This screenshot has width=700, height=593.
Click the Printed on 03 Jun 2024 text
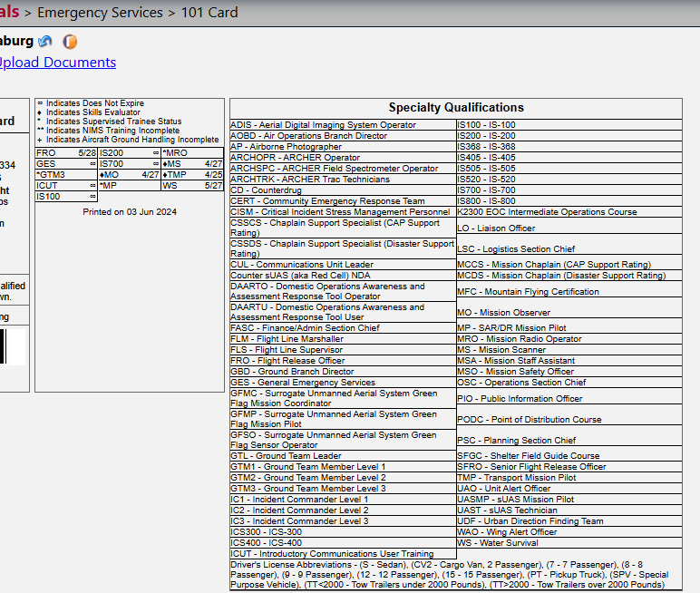[129, 211]
